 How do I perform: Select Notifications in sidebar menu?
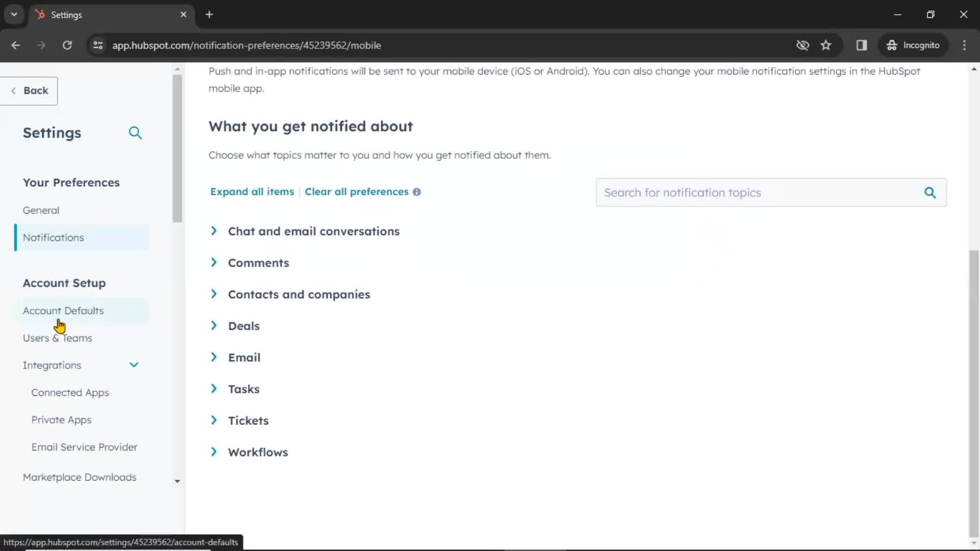click(x=53, y=237)
